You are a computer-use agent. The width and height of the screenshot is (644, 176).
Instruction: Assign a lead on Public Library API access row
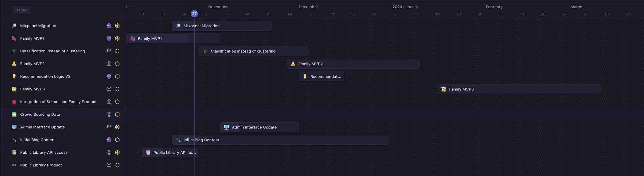(109, 152)
